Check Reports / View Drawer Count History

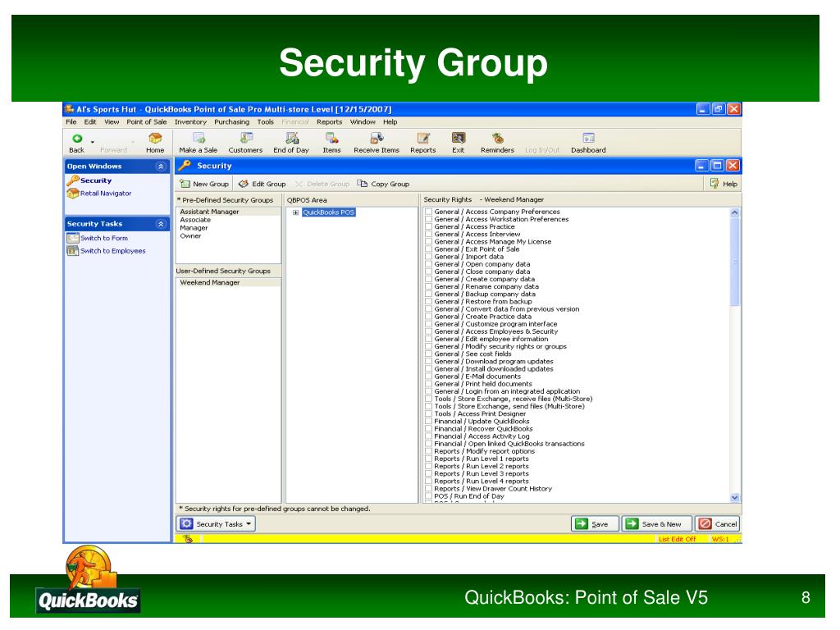coord(428,489)
